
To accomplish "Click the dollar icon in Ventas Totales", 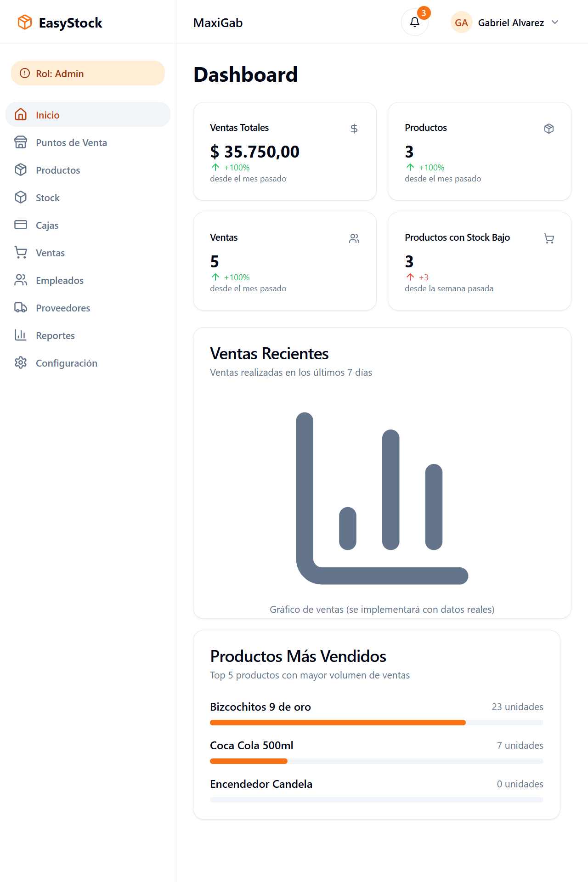I will click(354, 129).
